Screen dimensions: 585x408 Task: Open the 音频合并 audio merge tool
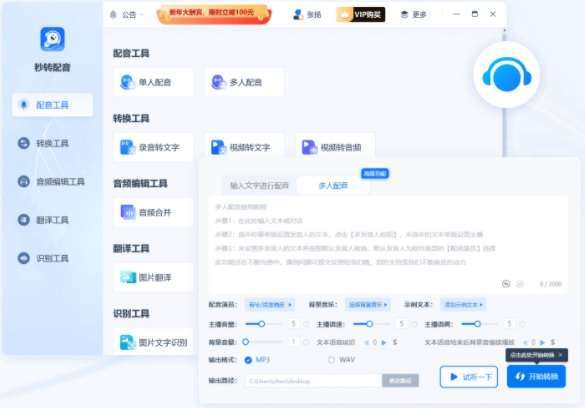(x=153, y=212)
